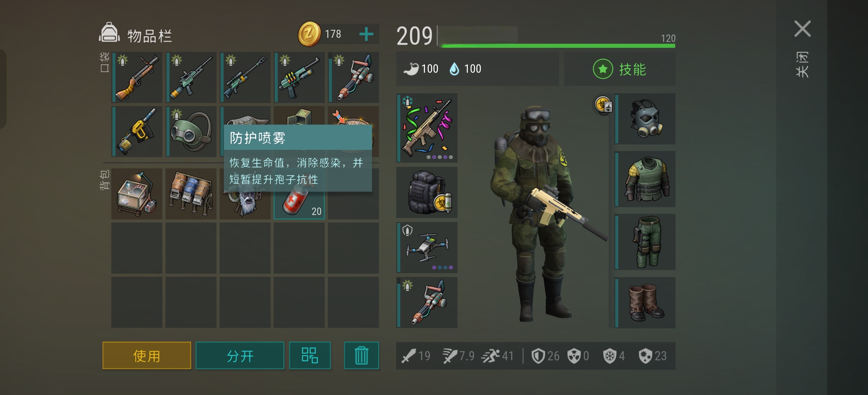Delete item with the trash can button

click(361, 356)
